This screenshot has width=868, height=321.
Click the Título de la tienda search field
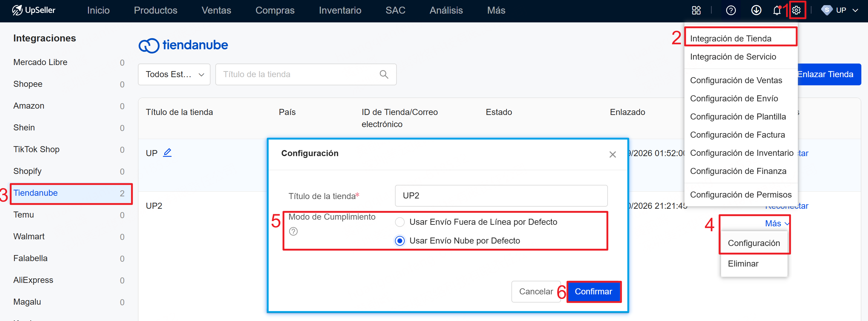(x=306, y=74)
